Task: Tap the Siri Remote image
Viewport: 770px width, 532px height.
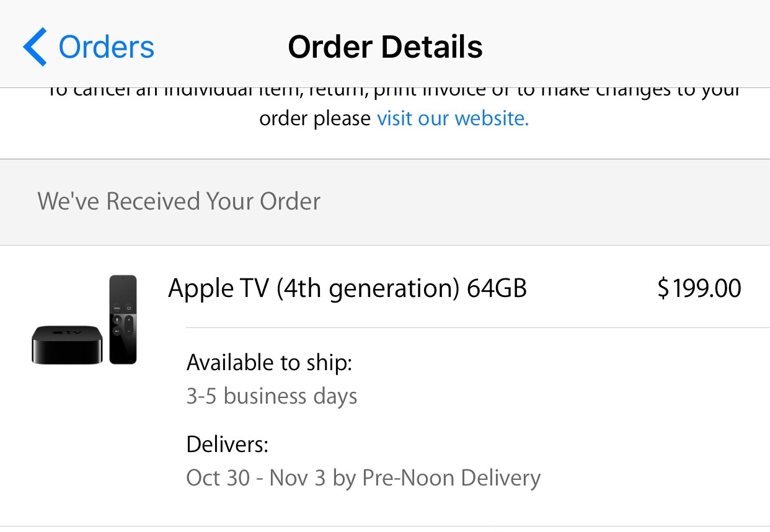Action: point(123,319)
